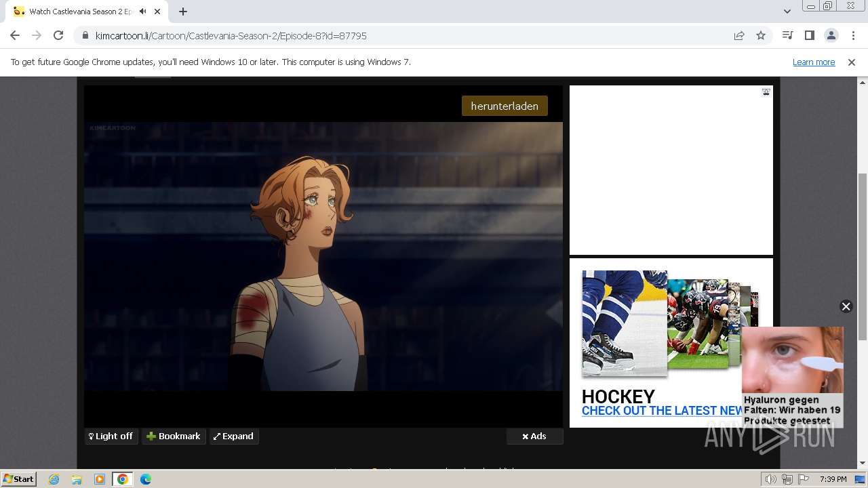
Task: Open CHECK OUT THE LATEST NEWS link
Action: 663,411
